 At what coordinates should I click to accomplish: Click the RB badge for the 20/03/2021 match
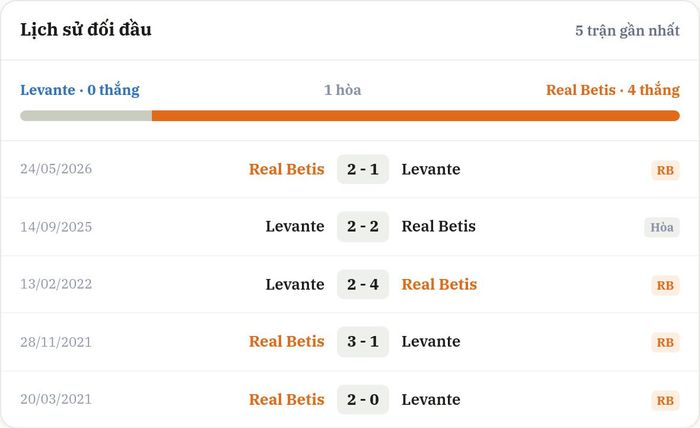[665, 400]
